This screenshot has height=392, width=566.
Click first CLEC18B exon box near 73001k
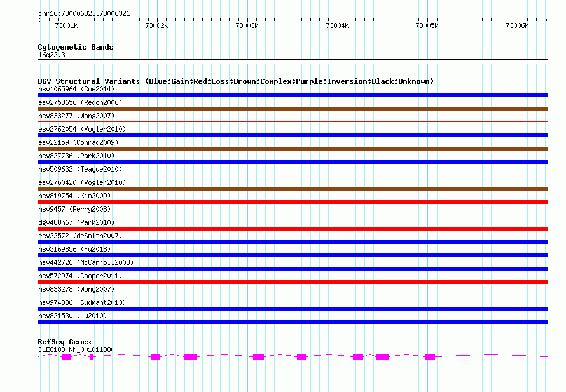(67, 357)
